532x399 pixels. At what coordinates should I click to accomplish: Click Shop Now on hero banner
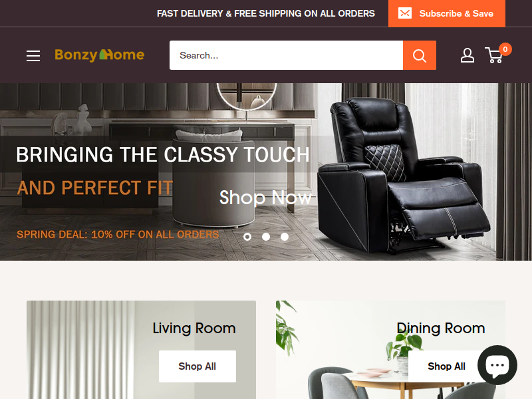[265, 198]
